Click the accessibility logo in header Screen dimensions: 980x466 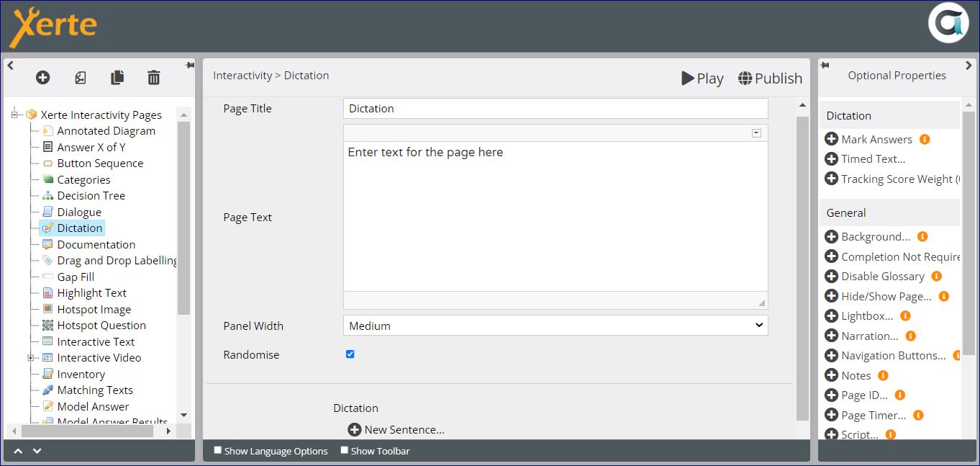coord(948,24)
